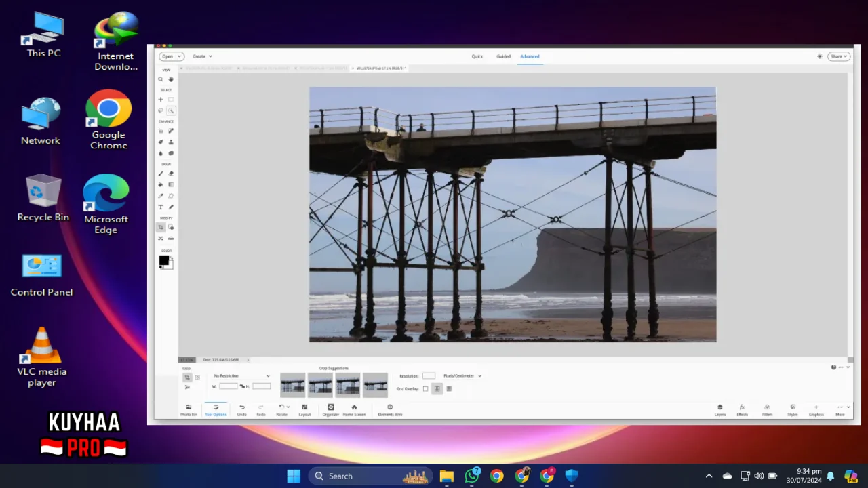Screen dimensions: 868x488
Task: Click the crop Width input field
Action: [x=229, y=386]
